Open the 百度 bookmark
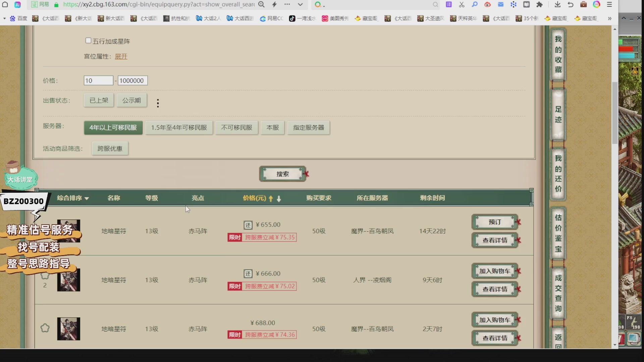 point(18,18)
